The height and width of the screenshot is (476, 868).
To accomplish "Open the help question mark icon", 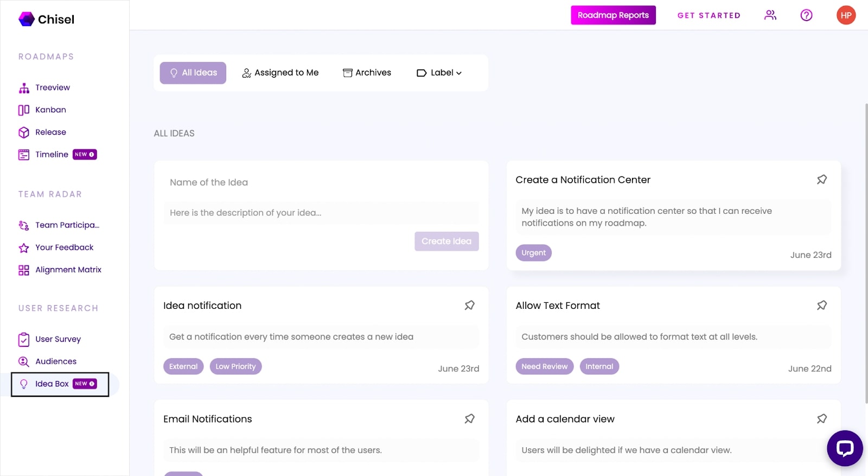I will click(807, 15).
